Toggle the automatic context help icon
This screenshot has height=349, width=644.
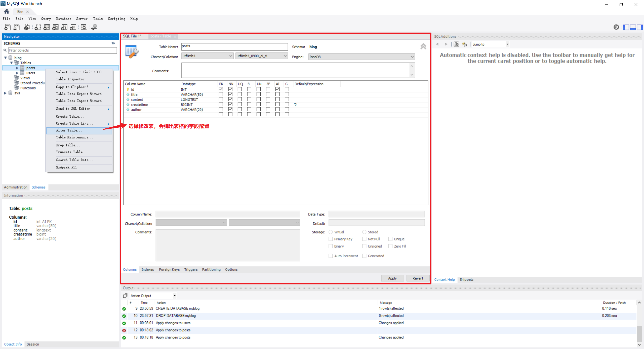(465, 44)
